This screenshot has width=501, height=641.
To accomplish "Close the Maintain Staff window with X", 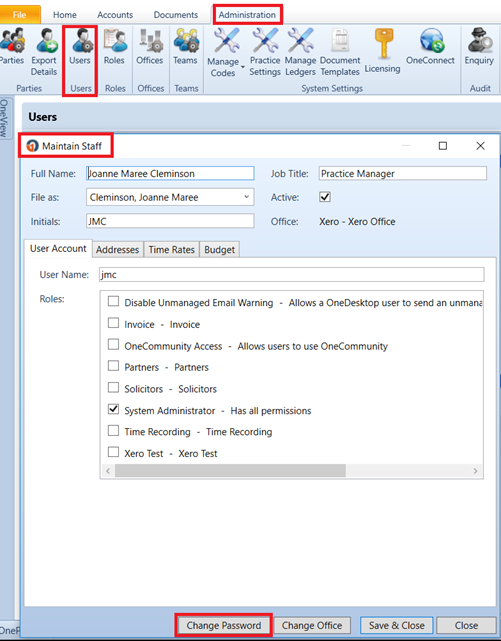I will 481,146.
